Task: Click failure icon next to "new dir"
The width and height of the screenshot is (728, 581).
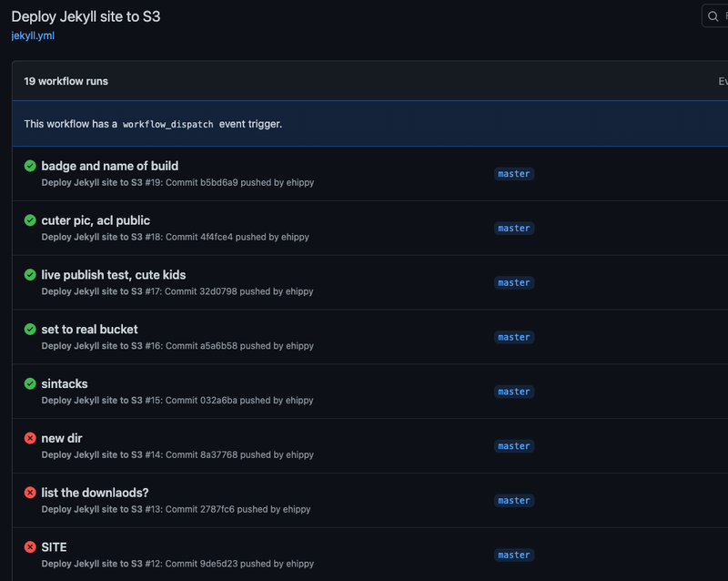Action: [x=28, y=438]
